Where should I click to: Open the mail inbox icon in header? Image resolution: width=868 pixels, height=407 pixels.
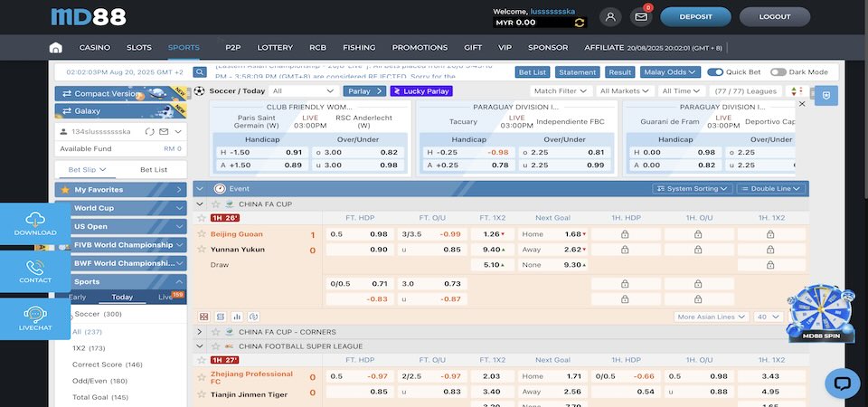(x=640, y=16)
